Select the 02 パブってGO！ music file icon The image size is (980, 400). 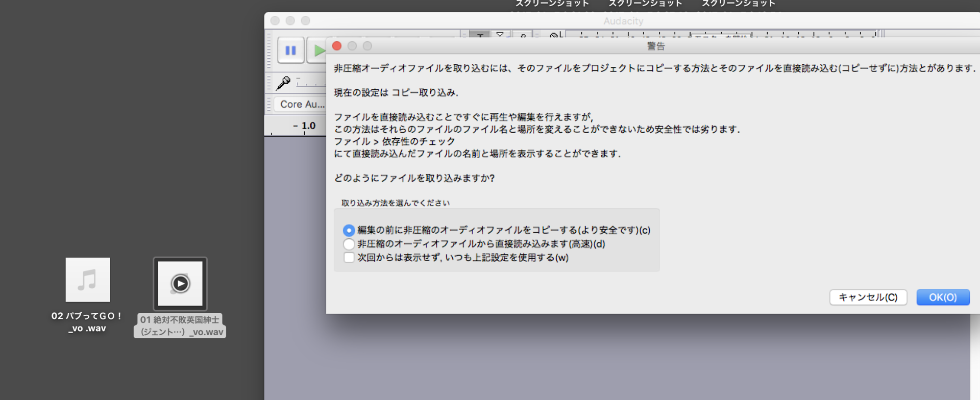[x=88, y=280]
